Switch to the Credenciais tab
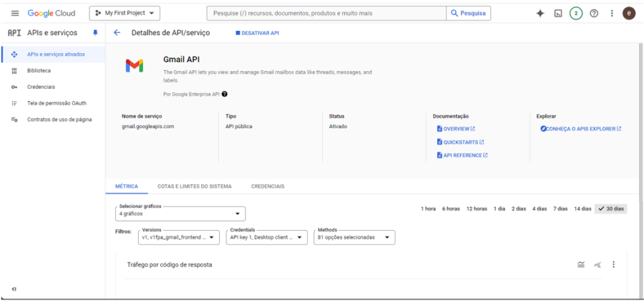The height and width of the screenshot is (301, 644). [268, 186]
